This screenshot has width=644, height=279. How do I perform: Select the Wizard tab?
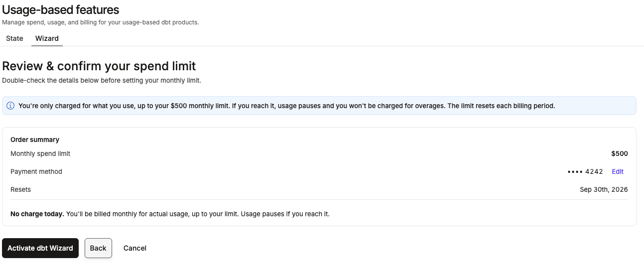coord(47,38)
